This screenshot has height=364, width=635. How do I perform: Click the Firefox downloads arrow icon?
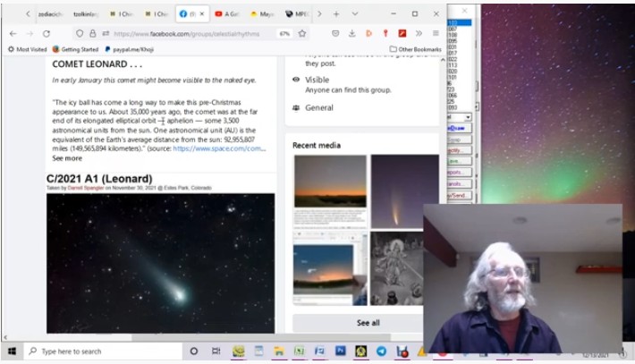pyautogui.click(x=351, y=33)
